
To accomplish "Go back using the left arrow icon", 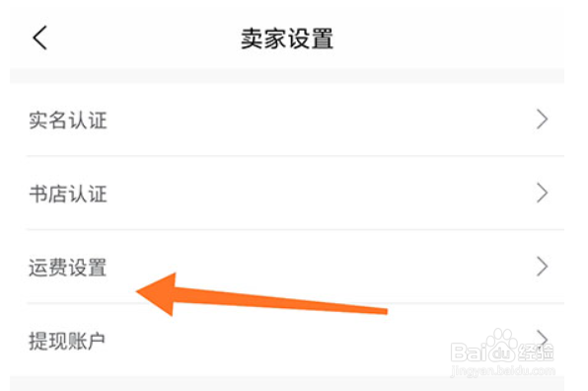I will [x=40, y=38].
